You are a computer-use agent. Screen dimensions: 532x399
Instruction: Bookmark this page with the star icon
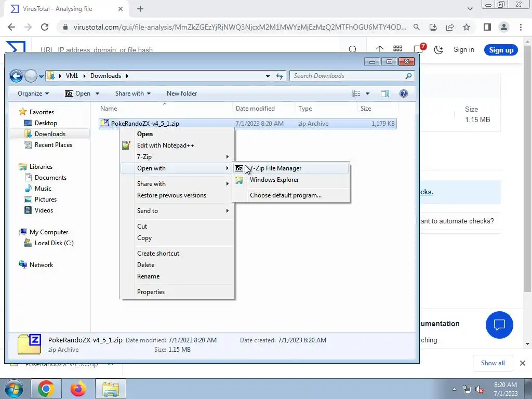pyautogui.click(x=467, y=27)
